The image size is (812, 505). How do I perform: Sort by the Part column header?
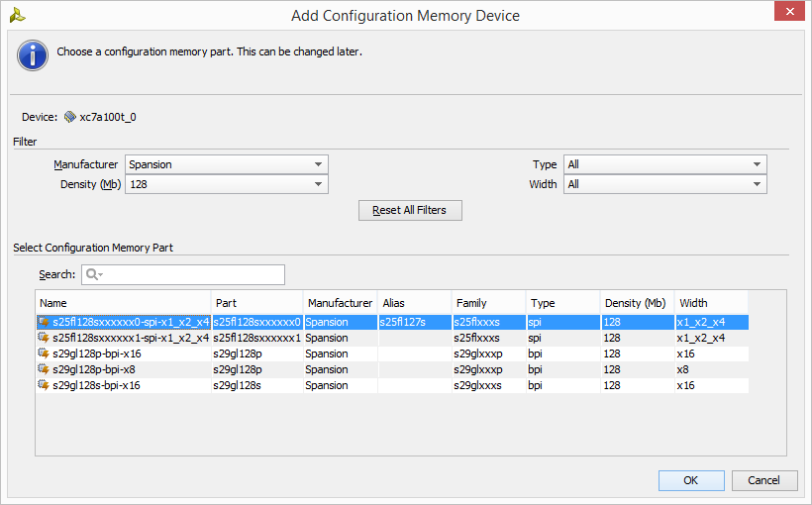click(x=257, y=303)
